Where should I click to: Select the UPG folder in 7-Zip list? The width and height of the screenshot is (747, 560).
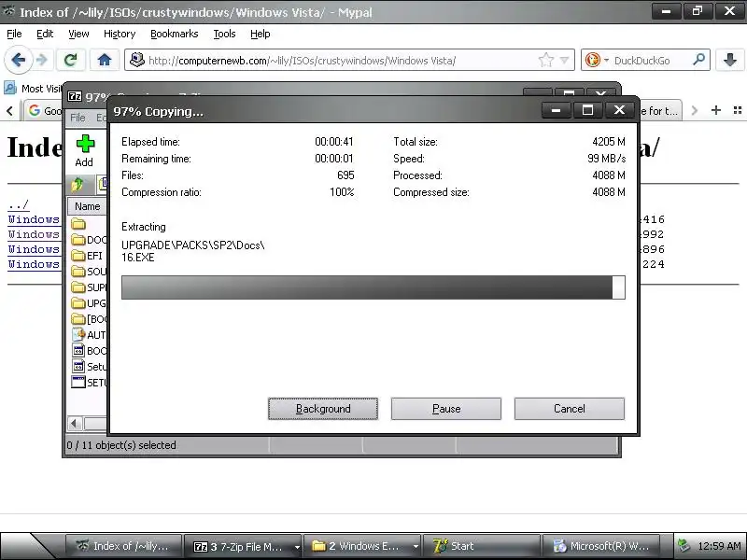point(89,302)
